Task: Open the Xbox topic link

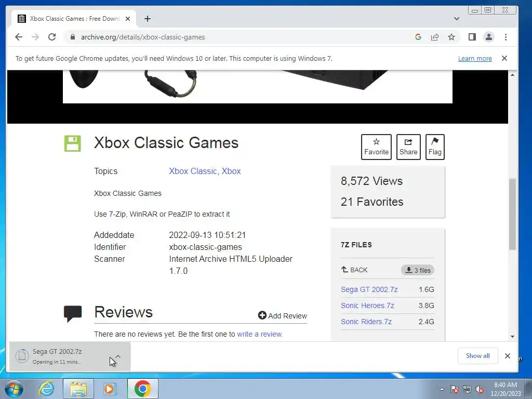Action: click(x=231, y=171)
